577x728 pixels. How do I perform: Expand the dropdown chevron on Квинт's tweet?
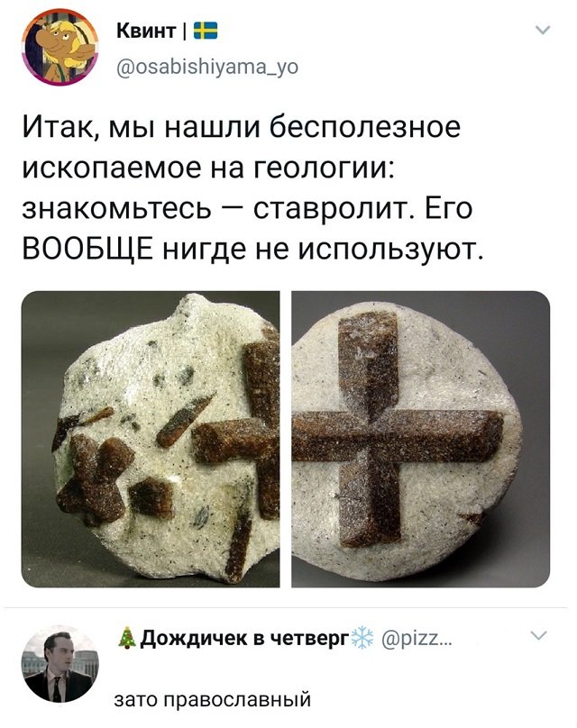(x=543, y=30)
